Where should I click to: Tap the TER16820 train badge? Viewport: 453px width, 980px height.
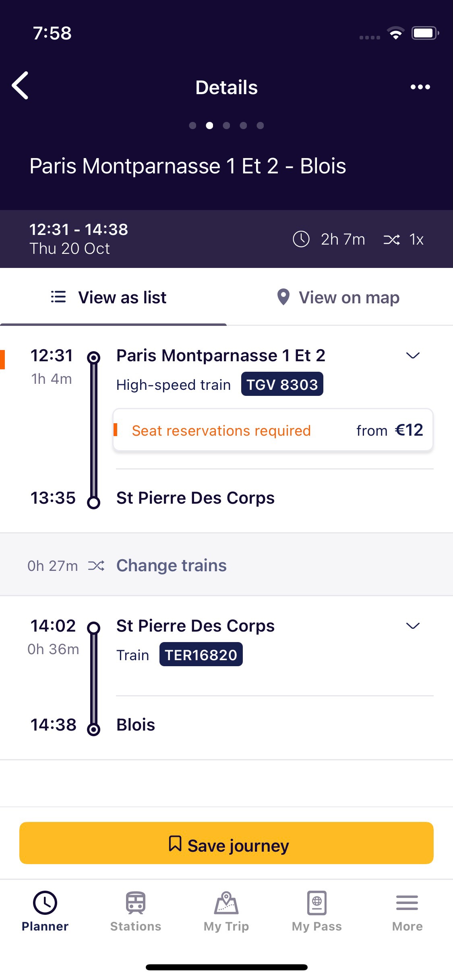[x=201, y=655]
